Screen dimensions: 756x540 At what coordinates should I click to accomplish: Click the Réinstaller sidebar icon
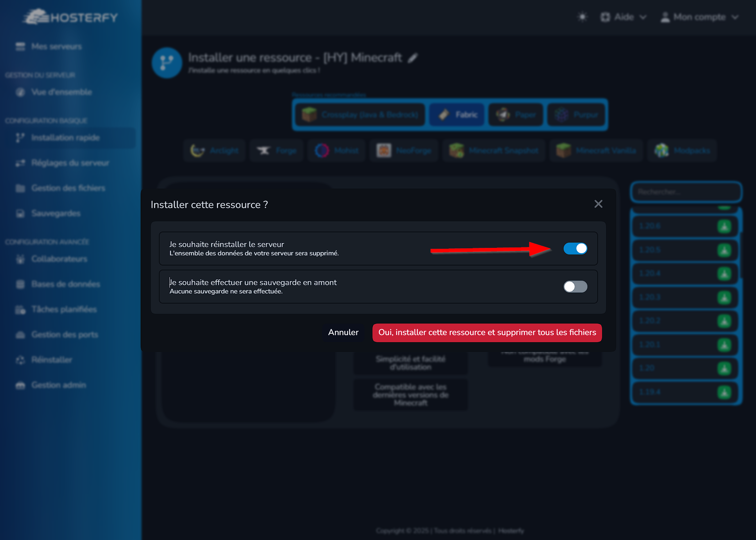(x=20, y=360)
